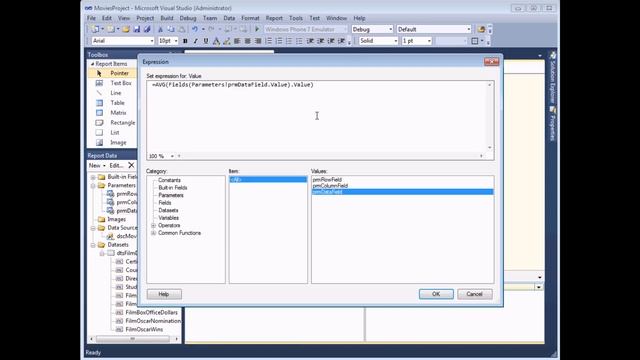
Task: Select FilmBoxOfficeDollars field in Report Data
Action: coord(151,312)
